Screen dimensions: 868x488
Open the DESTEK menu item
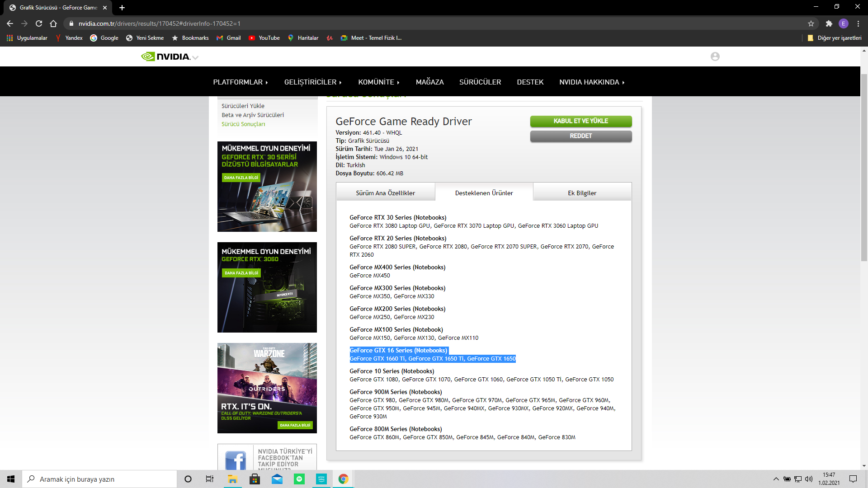pyautogui.click(x=530, y=82)
